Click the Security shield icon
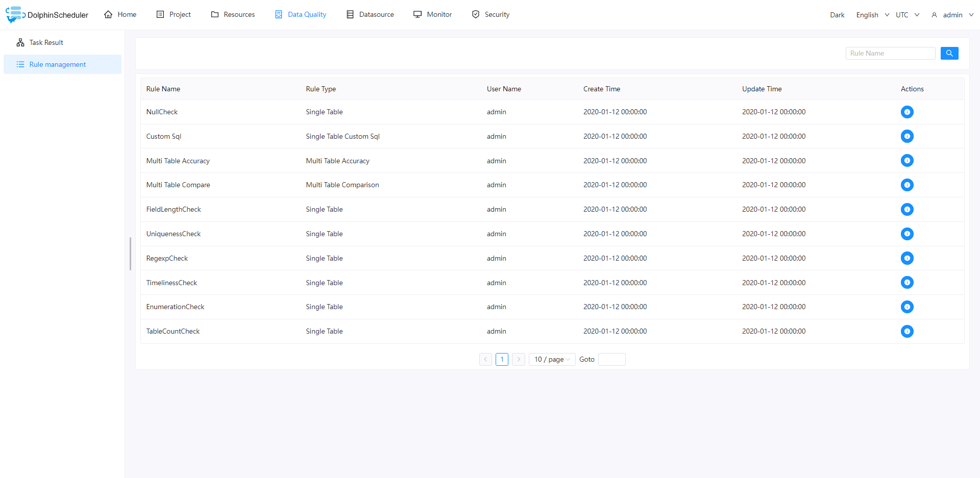 (x=476, y=14)
